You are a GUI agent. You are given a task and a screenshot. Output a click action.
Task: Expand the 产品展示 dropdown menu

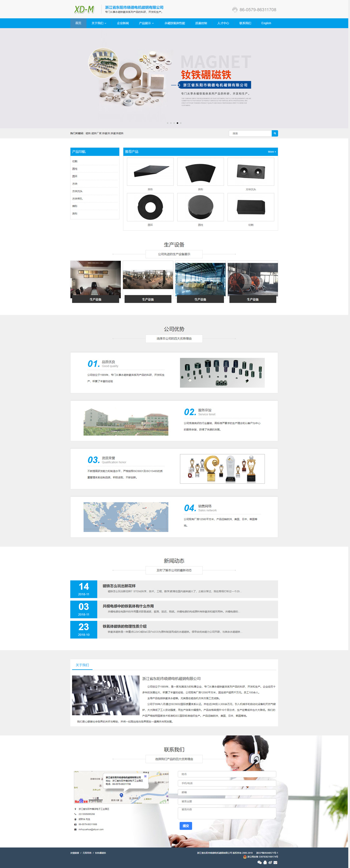point(146,23)
